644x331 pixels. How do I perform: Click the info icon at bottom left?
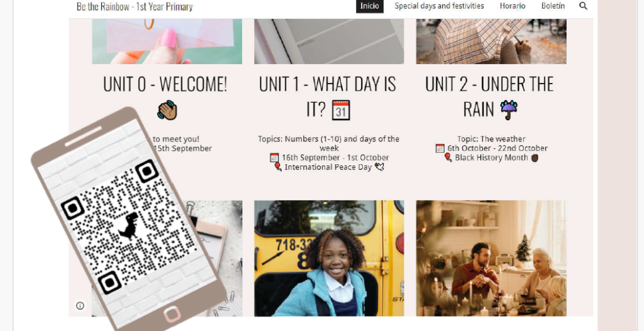(80, 305)
